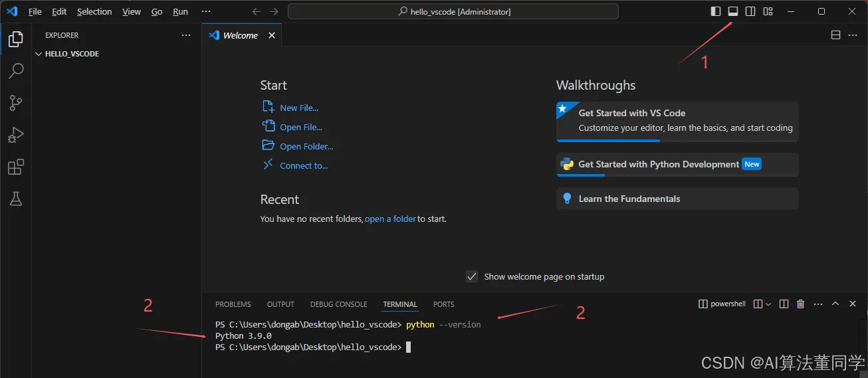The height and width of the screenshot is (378, 868).
Task: Click the EXPLORER panel title
Action: tap(62, 35)
